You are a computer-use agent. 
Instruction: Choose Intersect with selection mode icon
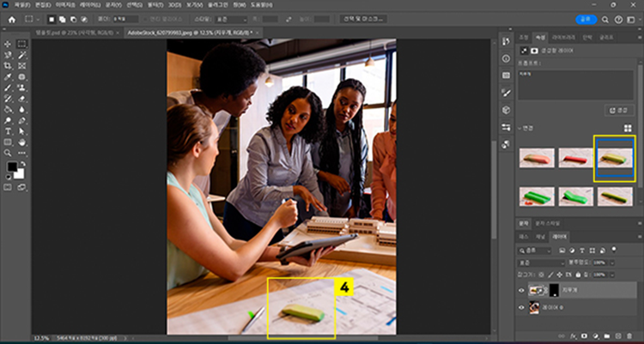tap(84, 19)
